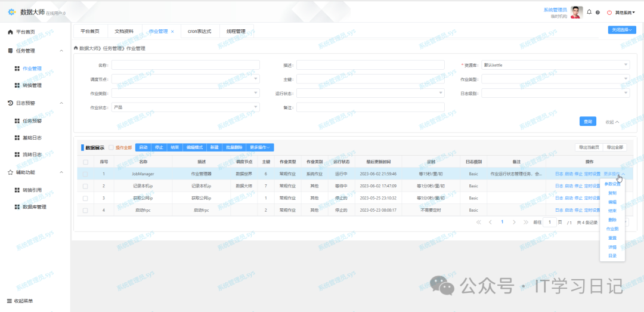The height and width of the screenshot is (312, 644).
Task: Open the 资源库 dropdown showing 默认kettle
Action: coord(555,65)
